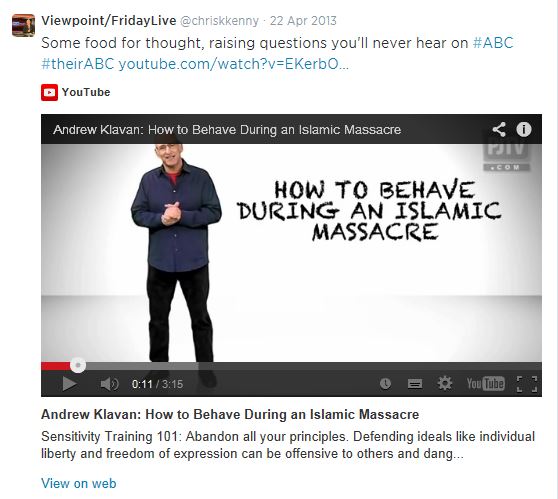This screenshot has height=499, width=558.
Task: Click the YouTube logo in player
Action: pyautogui.click(x=485, y=384)
